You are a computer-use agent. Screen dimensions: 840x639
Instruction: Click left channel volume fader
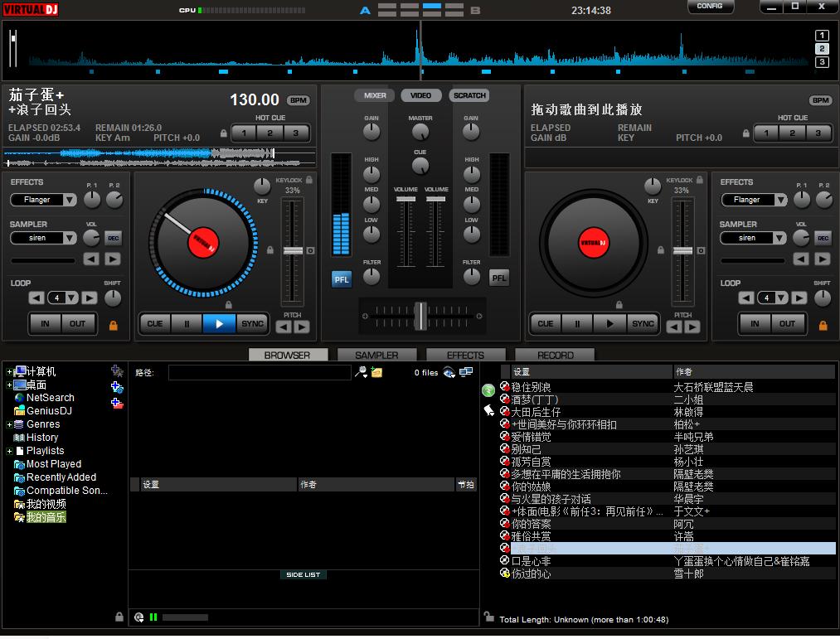405,199
